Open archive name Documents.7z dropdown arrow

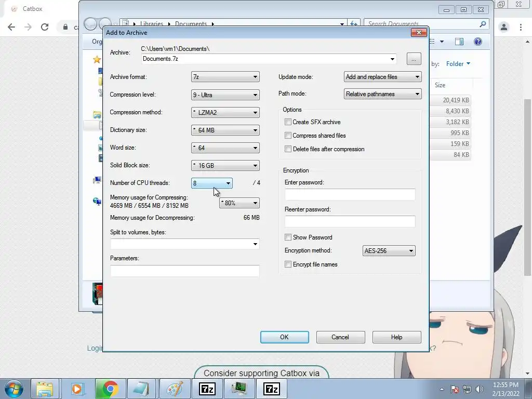(392, 59)
